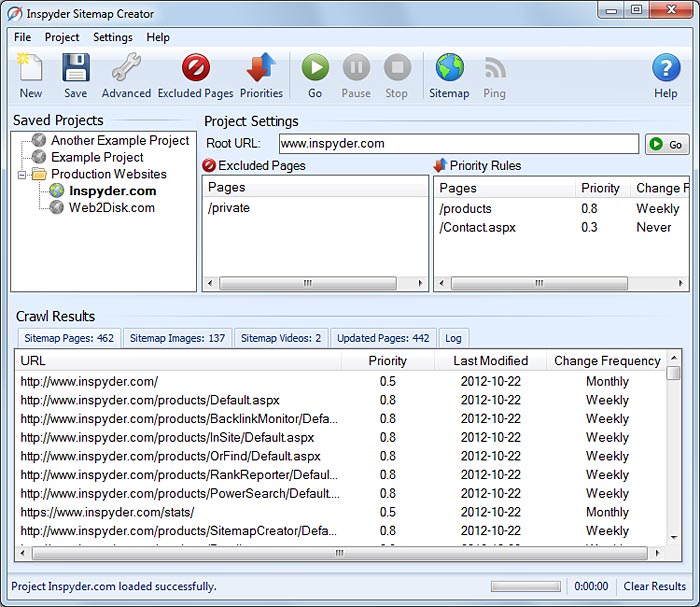Open the Log tab
This screenshot has width=700, height=607.
coord(453,338)
